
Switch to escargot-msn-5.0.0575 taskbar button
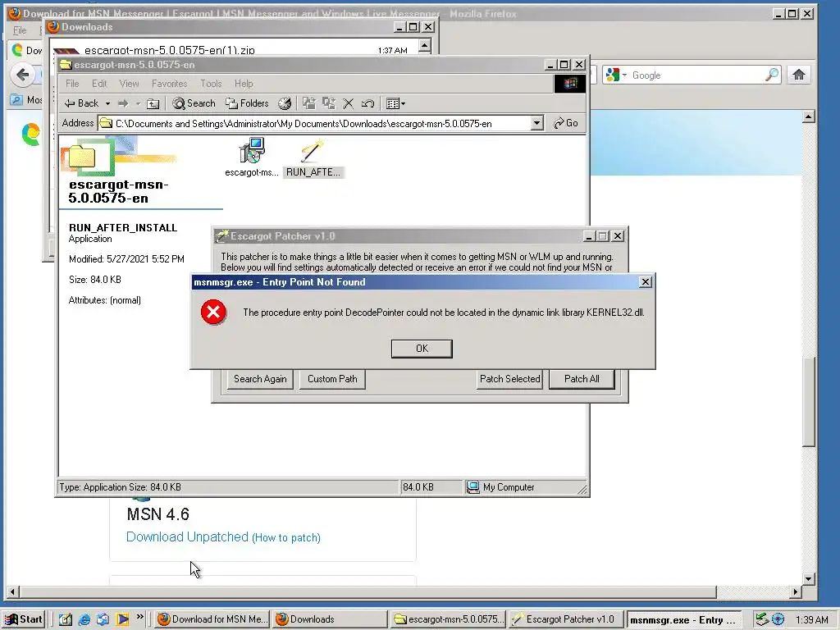coord(448,619)
